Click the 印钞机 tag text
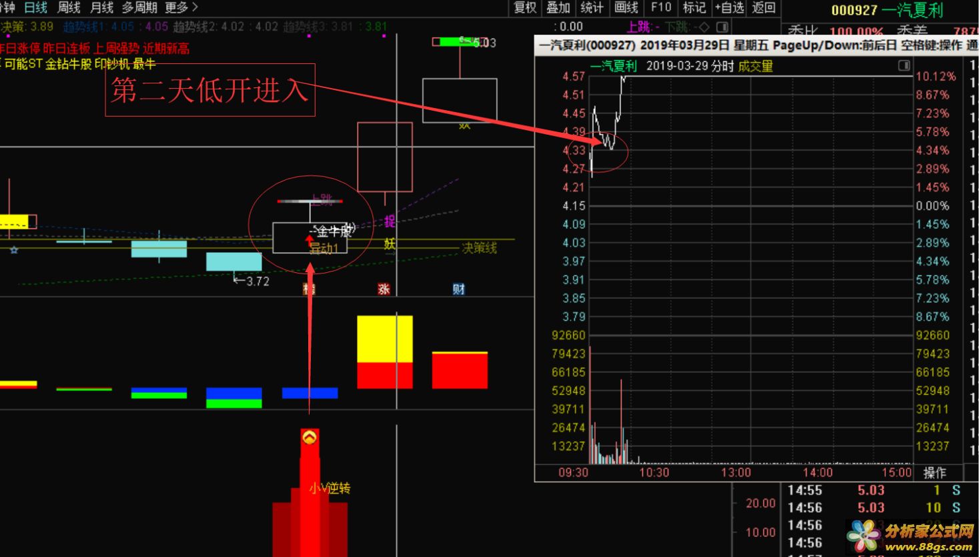This screenshot has height=557, width=980. tap(112, 64)
